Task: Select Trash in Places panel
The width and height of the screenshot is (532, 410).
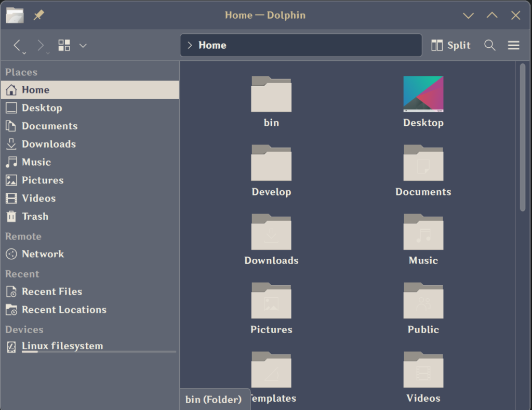Action: pos(35,216)
